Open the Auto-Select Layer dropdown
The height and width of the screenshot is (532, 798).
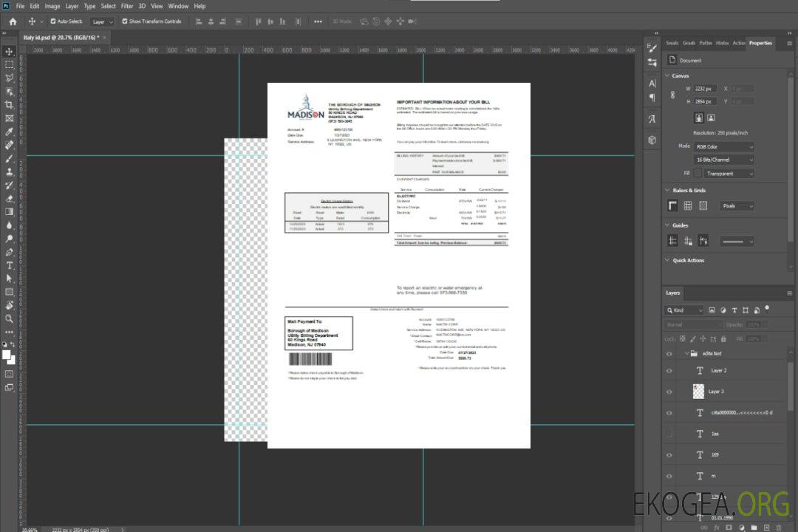coord(102,21)
